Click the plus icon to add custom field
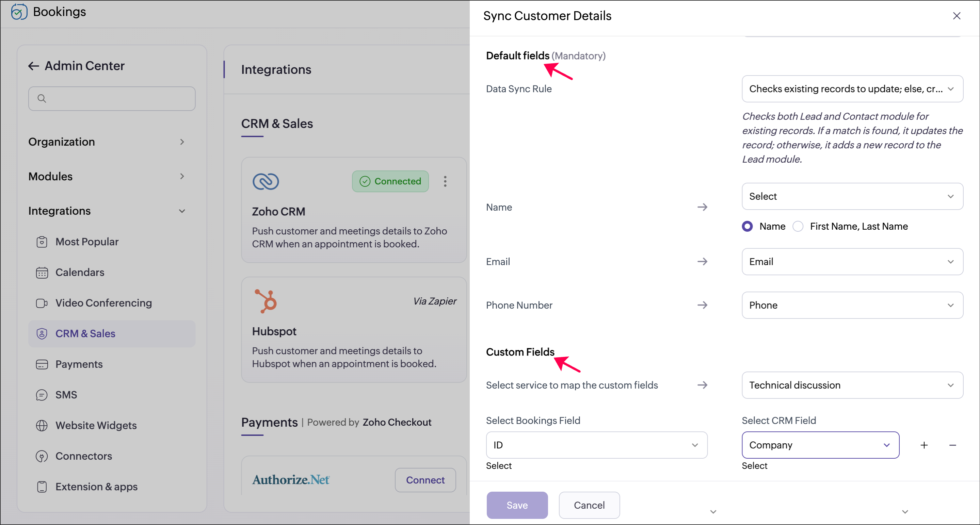Screen dimensions: 980x525 pos(924,445)
